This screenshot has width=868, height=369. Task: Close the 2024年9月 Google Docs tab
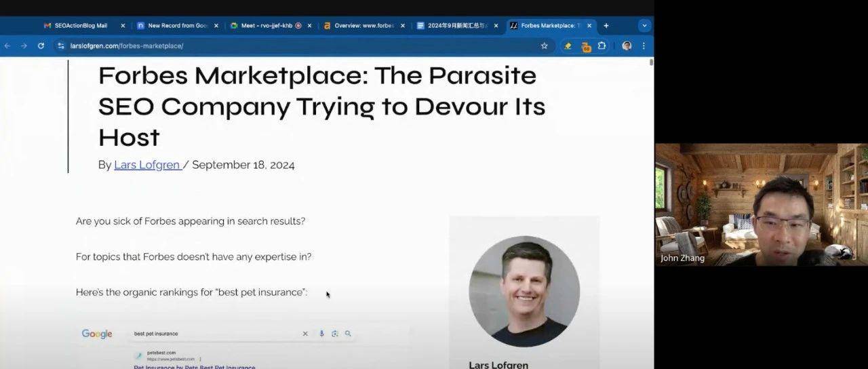point(496,25)
